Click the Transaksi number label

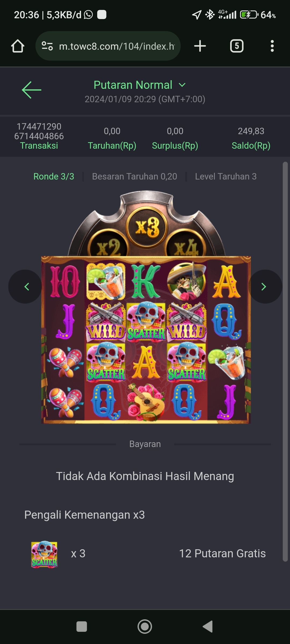click(x=39, y=131)
